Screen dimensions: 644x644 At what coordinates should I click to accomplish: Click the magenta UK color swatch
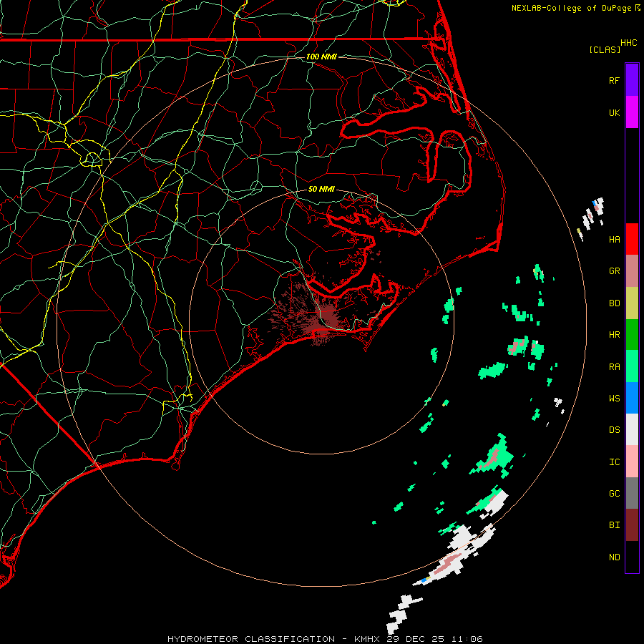click(x=632, y=112)
